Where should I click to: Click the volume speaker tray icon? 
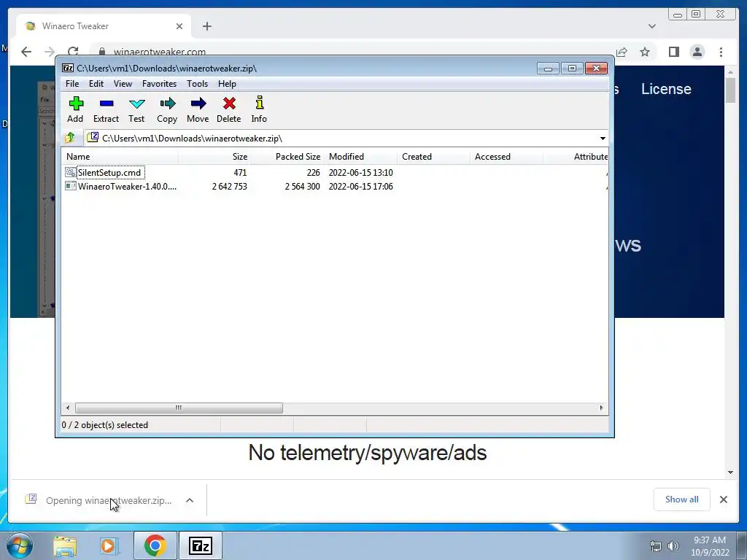[673, 546]
